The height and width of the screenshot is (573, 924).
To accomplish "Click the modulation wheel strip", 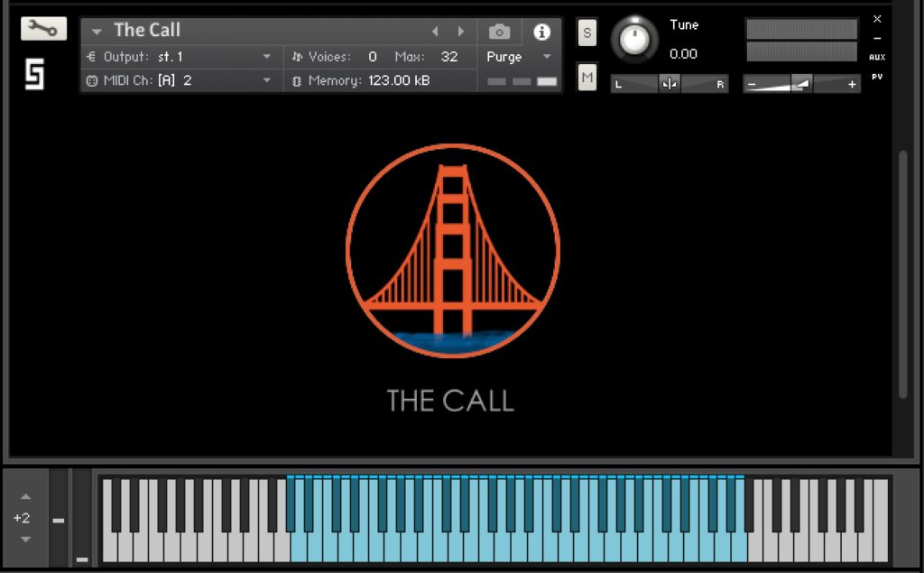I will pos(82,517).
